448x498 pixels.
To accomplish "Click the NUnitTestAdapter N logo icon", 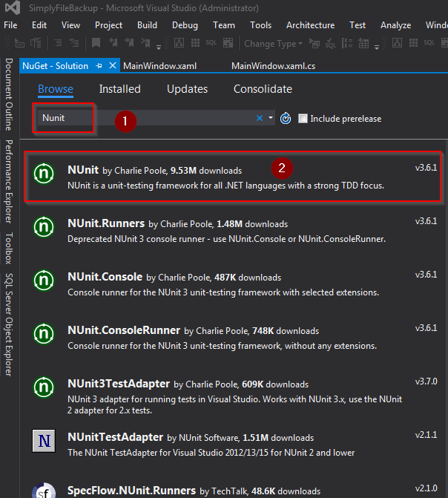I will pos(44,441).
